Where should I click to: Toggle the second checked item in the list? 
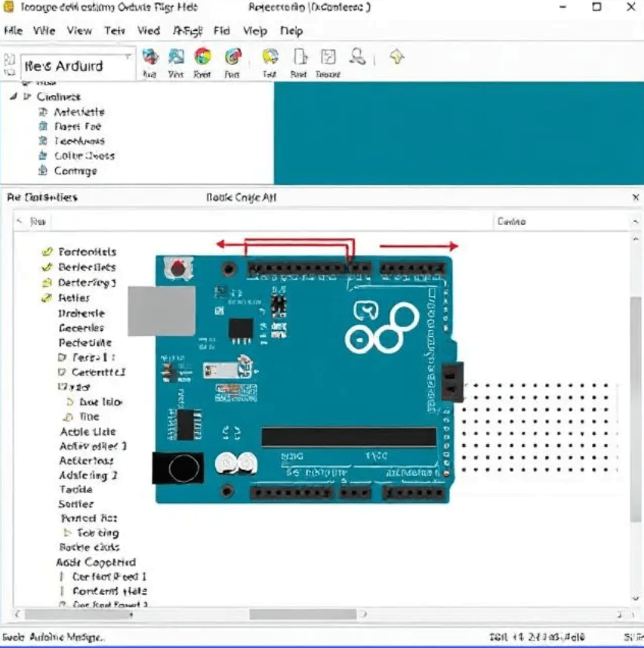[x=47, y=267]
